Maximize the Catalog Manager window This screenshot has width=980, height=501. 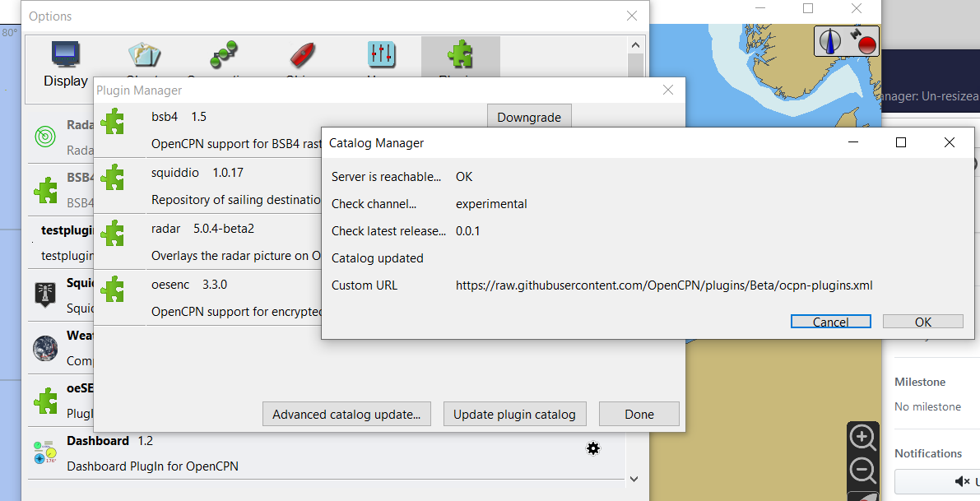(901, 142)
